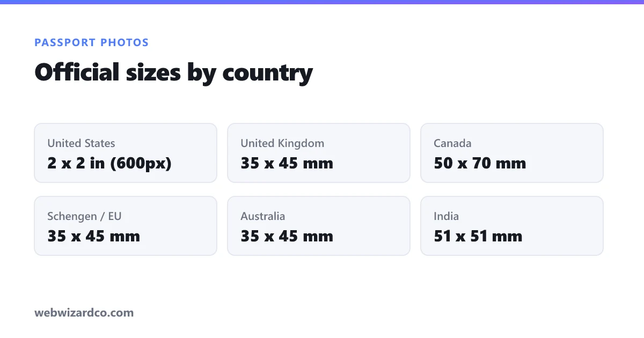The image size is (644, 338).
Task: Click the Official sizes by country heading
Action: (174, 72)
